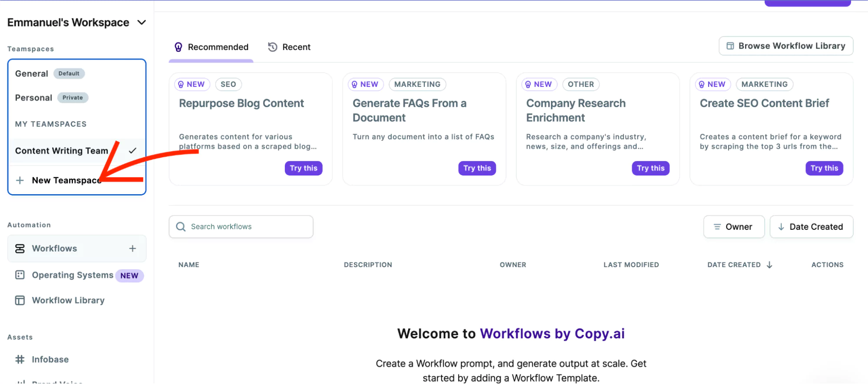Click the ACTIONS column header
The image size is (868, 384).
pyautogui.click(x=827, y=265)
